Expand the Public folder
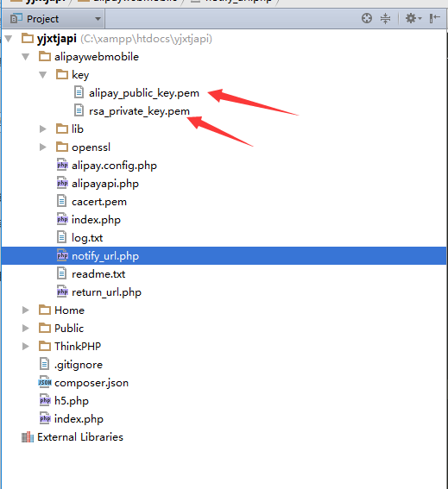This screenshot has width=448, height=489. click(x=26, y=328)
